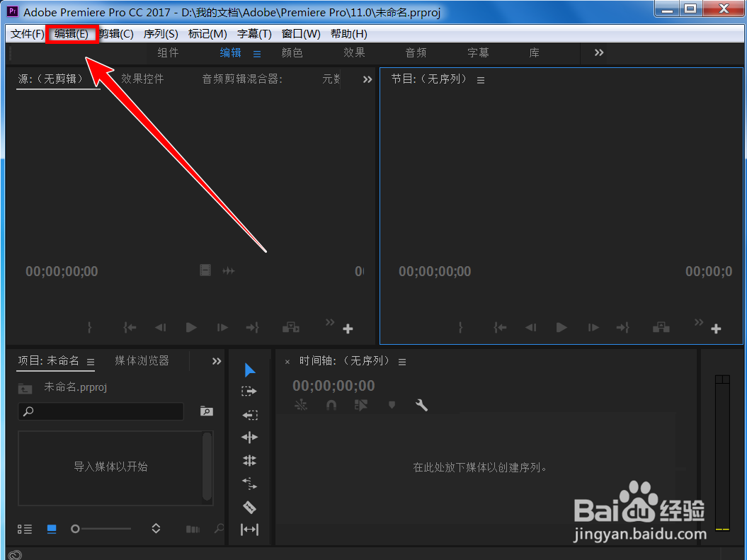
Task: Open the 编辑(E) menu
Action: point(72,34)
